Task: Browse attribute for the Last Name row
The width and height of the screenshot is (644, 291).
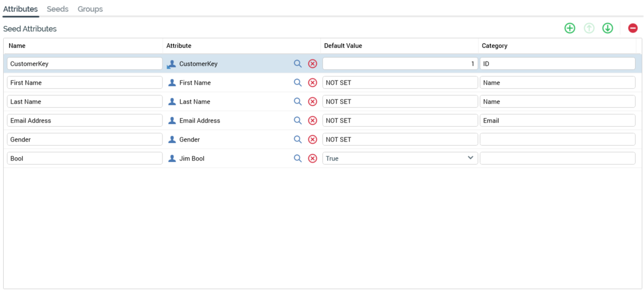Action: point(298,102)
